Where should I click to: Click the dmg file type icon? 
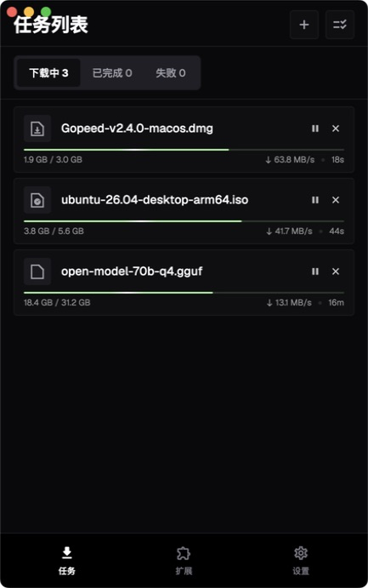pos(37,128)
